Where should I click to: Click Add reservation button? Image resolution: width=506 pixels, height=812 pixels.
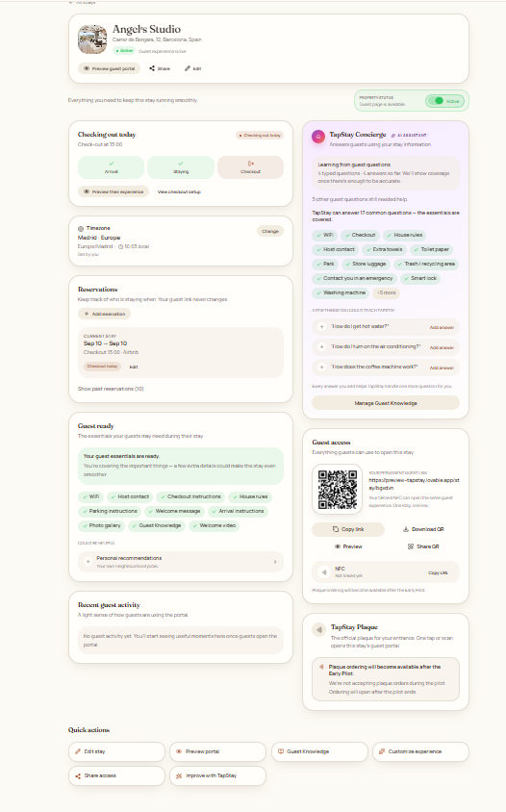105,314
